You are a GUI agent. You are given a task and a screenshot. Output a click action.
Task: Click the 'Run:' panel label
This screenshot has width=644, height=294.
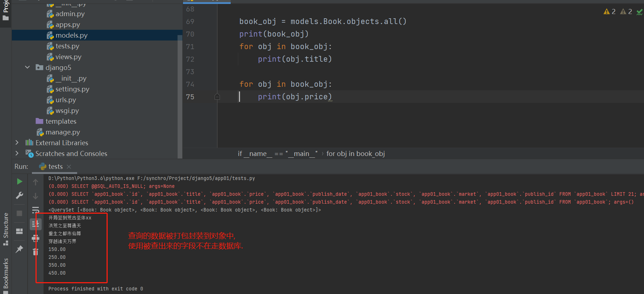[21, 166]
